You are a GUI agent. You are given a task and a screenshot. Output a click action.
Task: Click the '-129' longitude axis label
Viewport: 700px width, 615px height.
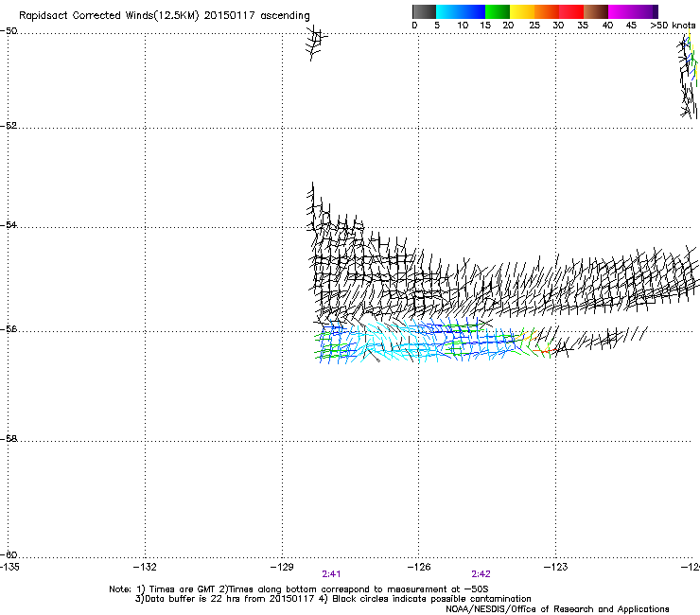pyautogui.click(x=282, y=567)
